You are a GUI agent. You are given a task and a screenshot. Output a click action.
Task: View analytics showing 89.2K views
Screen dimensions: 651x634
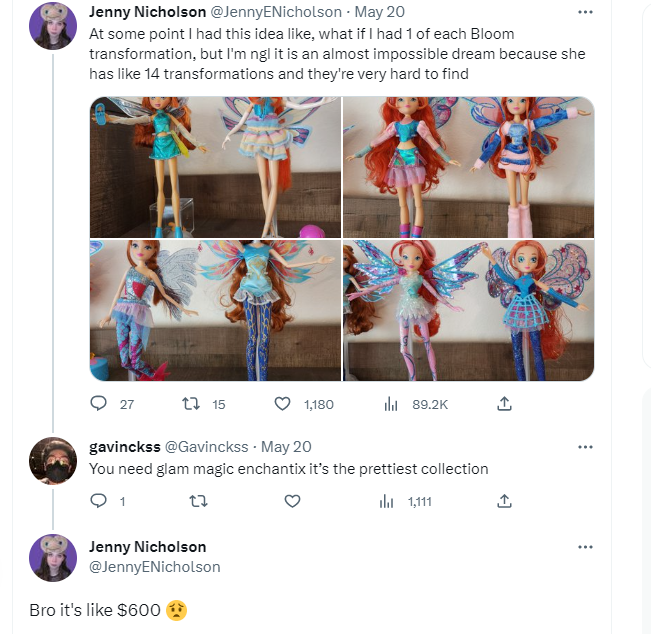click(392, 404)
